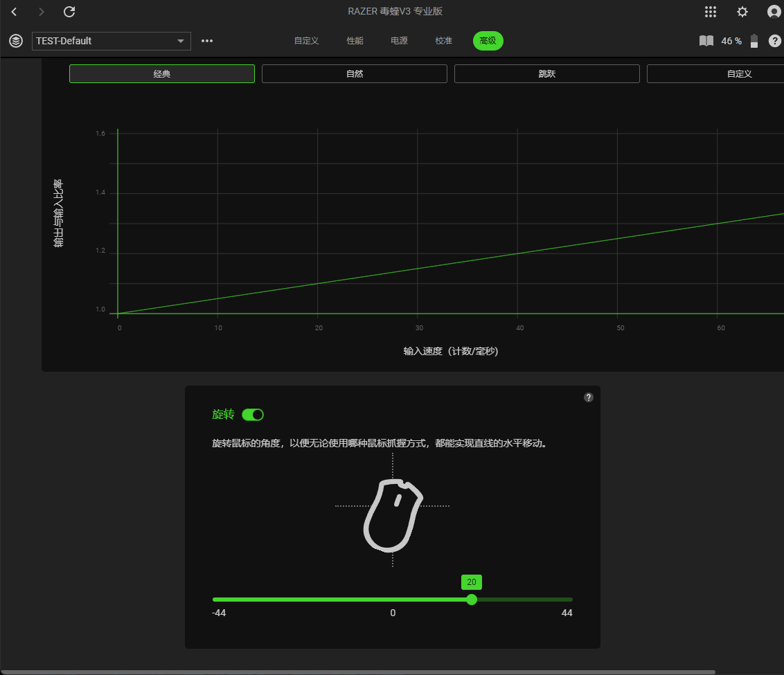
Task: Click the forward navigation arrow
Action: (42, 12)
